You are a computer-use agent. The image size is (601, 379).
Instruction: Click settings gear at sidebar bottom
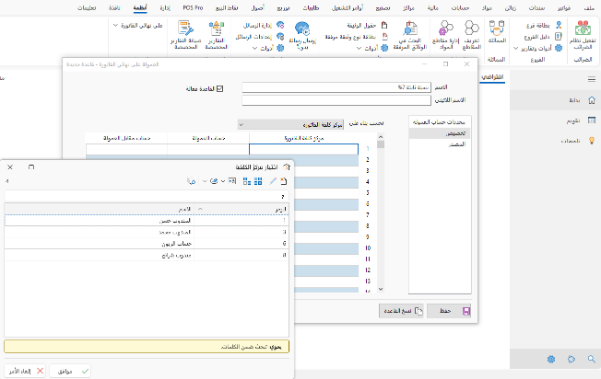[551, 359]
